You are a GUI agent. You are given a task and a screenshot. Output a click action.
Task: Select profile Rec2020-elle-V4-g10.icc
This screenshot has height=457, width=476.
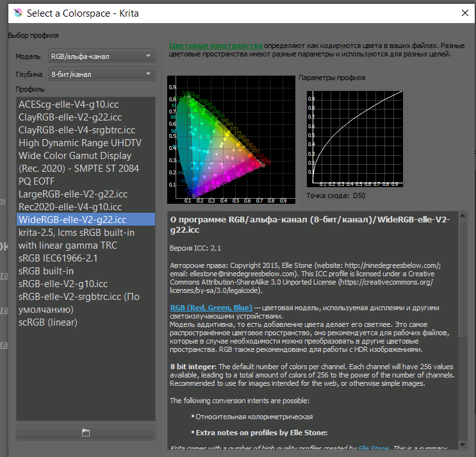(86, 207)
